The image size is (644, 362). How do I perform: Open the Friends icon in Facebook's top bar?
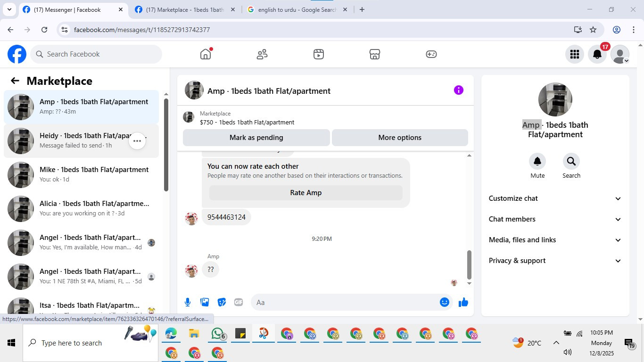262,54
